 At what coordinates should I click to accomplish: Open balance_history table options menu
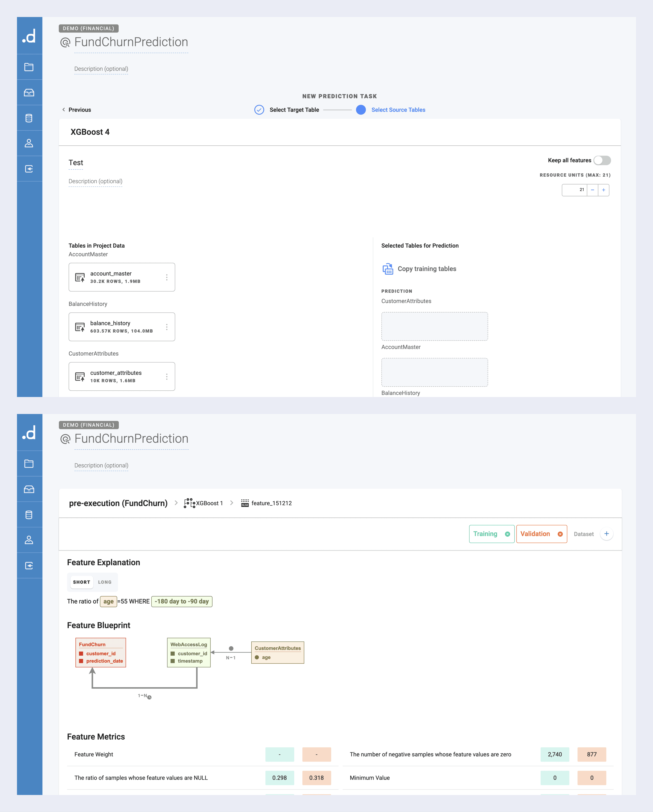coord(167,327)
